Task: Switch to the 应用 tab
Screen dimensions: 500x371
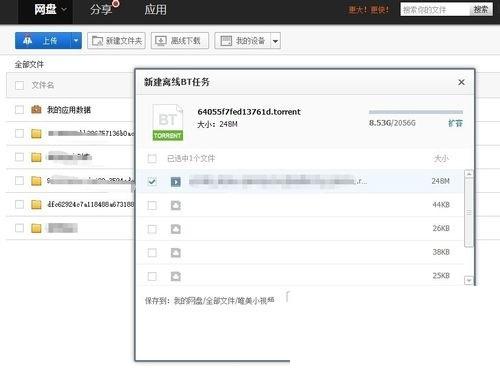Action: pos(155,9)
